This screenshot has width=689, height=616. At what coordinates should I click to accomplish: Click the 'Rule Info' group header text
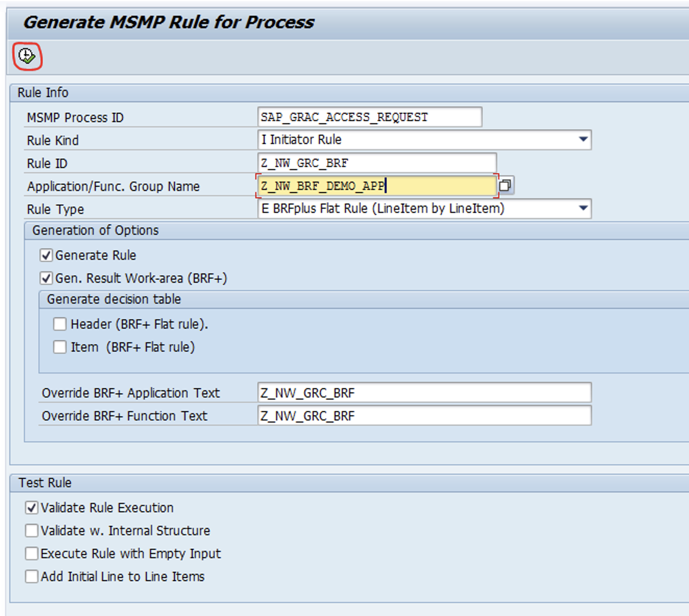(43, 93)
